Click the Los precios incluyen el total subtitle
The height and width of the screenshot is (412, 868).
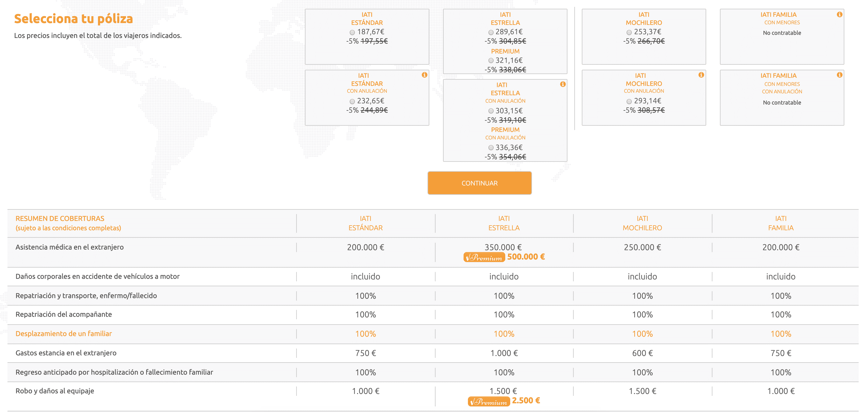click(x=98, y=35)
